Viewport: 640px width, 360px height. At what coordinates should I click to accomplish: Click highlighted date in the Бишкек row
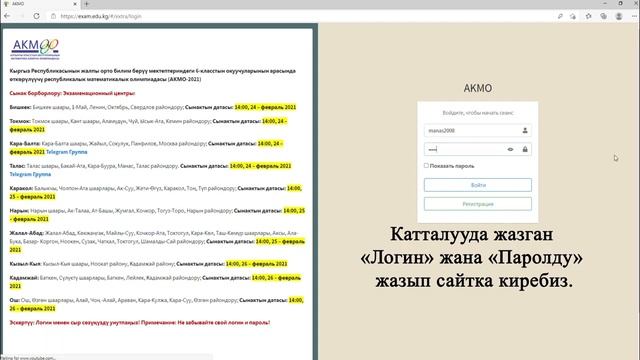265,107
